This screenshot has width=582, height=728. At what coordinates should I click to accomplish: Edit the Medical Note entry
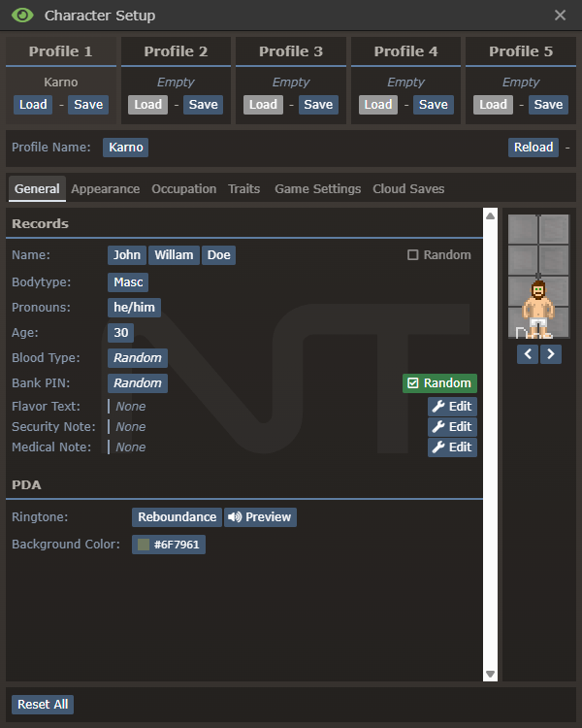(452, 447)
